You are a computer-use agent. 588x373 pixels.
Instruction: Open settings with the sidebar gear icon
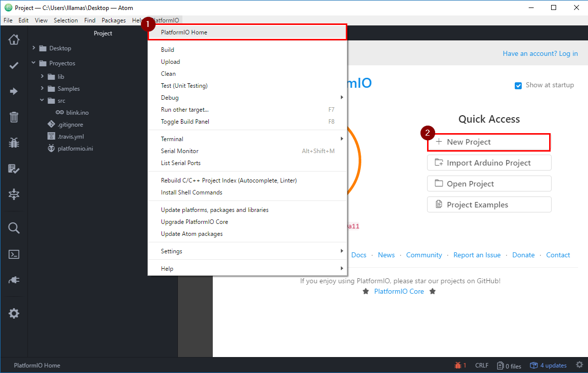[x=14, y=313]
